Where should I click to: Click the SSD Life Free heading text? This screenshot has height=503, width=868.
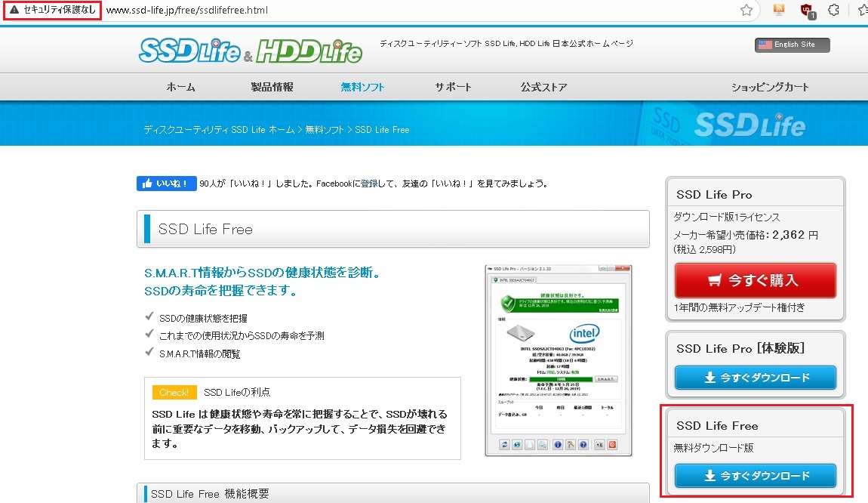[x=205, y=230]
